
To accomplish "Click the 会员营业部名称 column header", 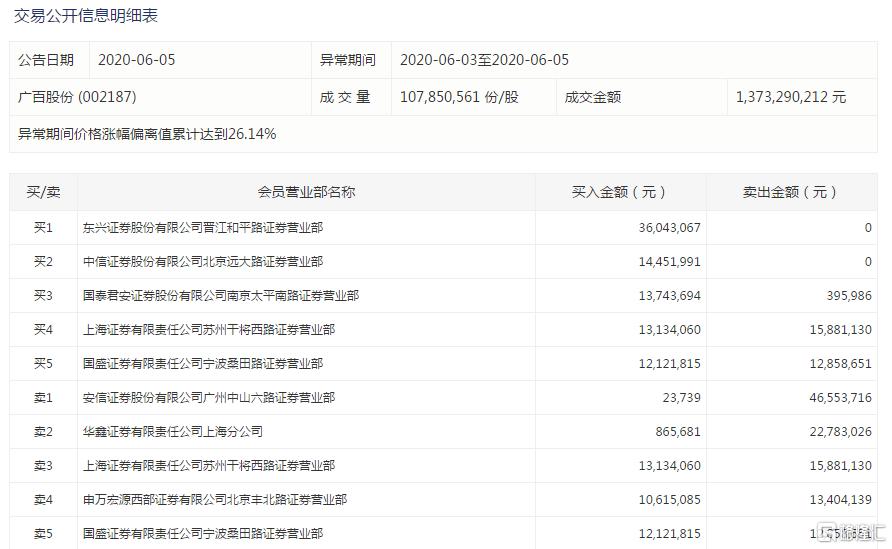I will click(x=306, y=192).
